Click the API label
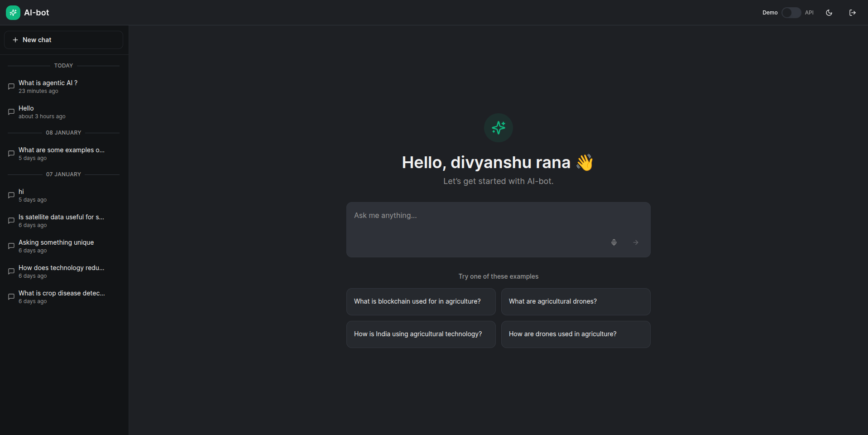 point(810,12)
